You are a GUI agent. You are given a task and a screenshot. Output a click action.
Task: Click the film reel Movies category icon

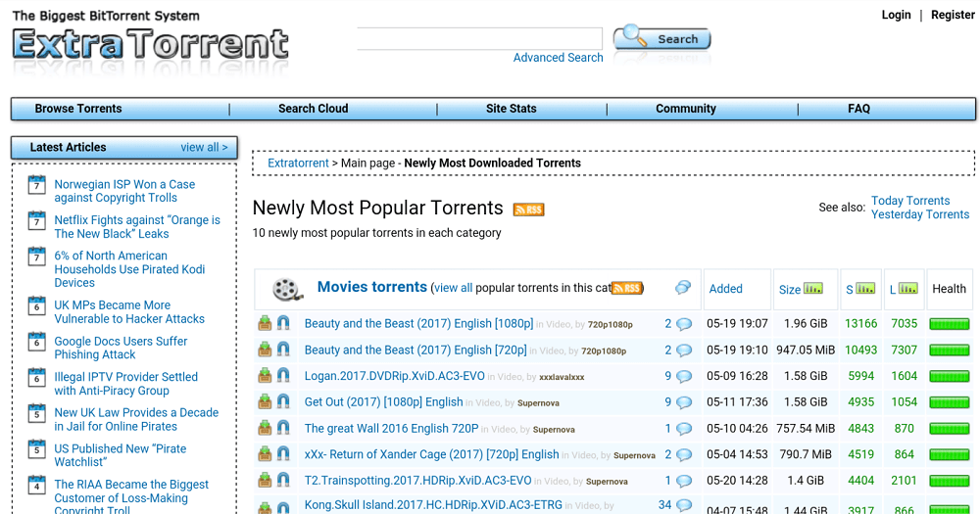tap(287, 289)
